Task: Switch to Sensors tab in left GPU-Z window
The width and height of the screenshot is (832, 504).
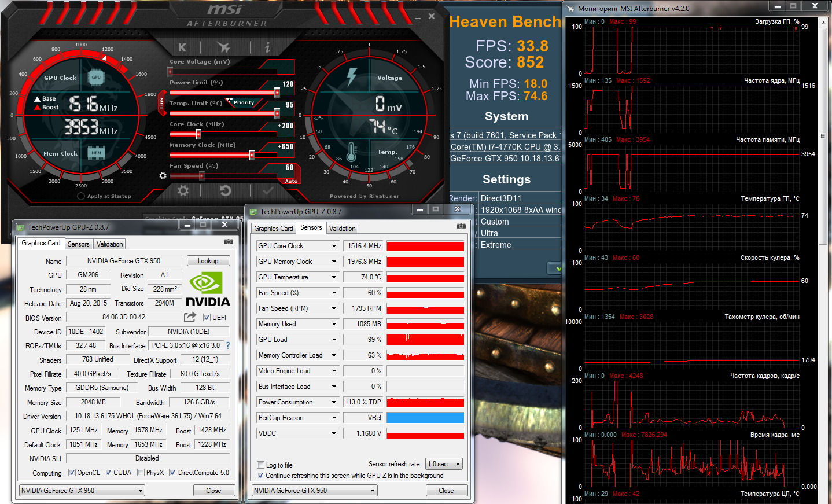Action: tap(78, 244)
